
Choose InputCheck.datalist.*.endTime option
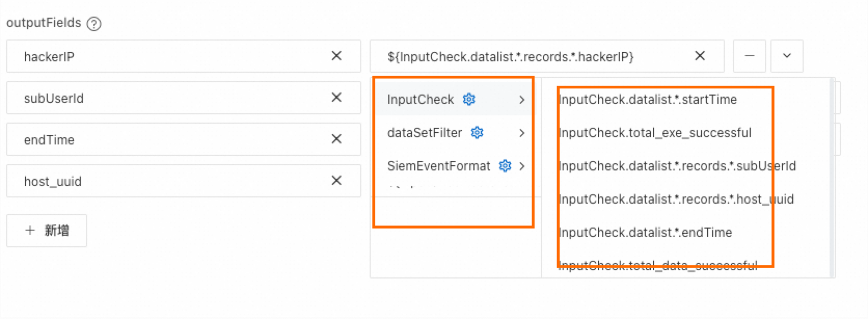point(645,233)
